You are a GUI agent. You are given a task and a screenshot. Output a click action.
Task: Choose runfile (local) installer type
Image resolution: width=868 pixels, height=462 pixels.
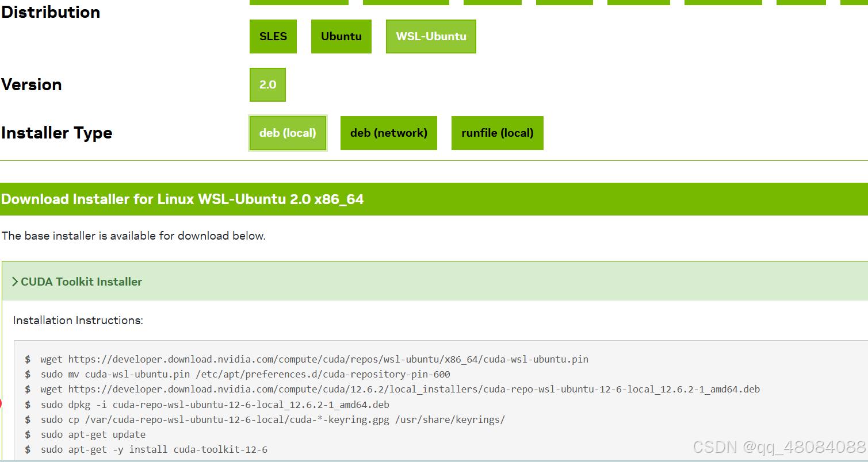[x=498, y=133]
